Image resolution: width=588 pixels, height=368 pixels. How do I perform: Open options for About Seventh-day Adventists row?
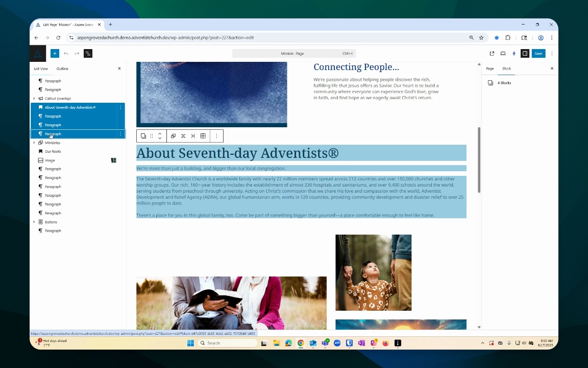pyautogui.click(x=120, y=107)
